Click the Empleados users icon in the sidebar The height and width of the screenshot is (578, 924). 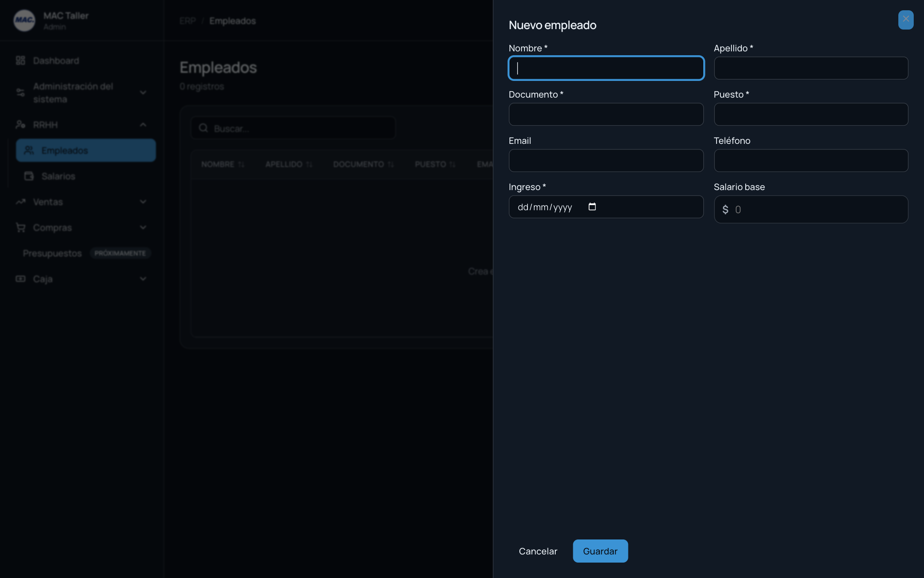(x=29, y=150)
